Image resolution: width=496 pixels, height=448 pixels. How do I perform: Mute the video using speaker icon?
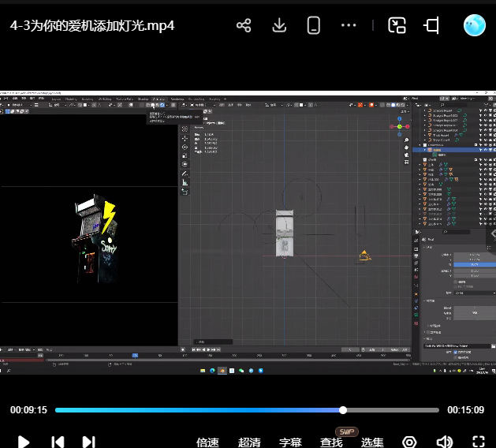[x=445, y=442]
